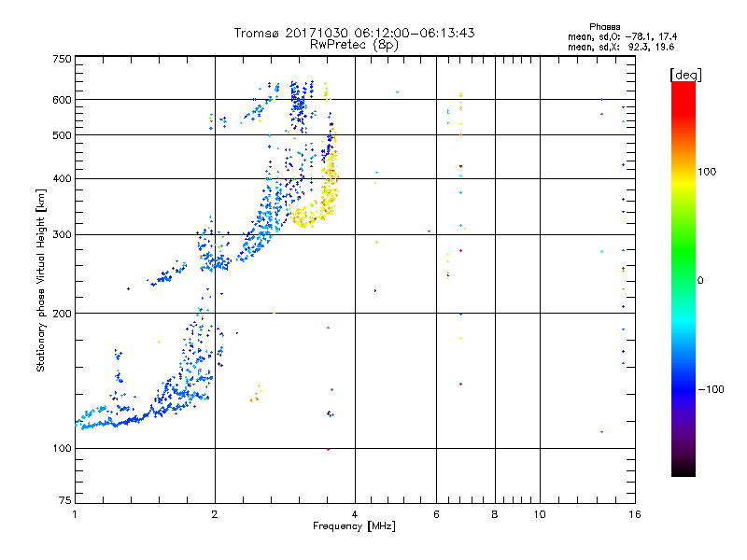Viewport: 747px width, 560px height.
Task: Click y-axis tick label '75'
Action: coord(65,500)
